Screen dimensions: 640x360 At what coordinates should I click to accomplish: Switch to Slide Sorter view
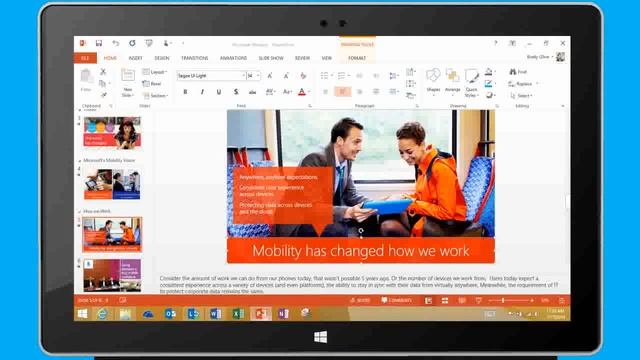pyautogui.click(x=445, y=301)
